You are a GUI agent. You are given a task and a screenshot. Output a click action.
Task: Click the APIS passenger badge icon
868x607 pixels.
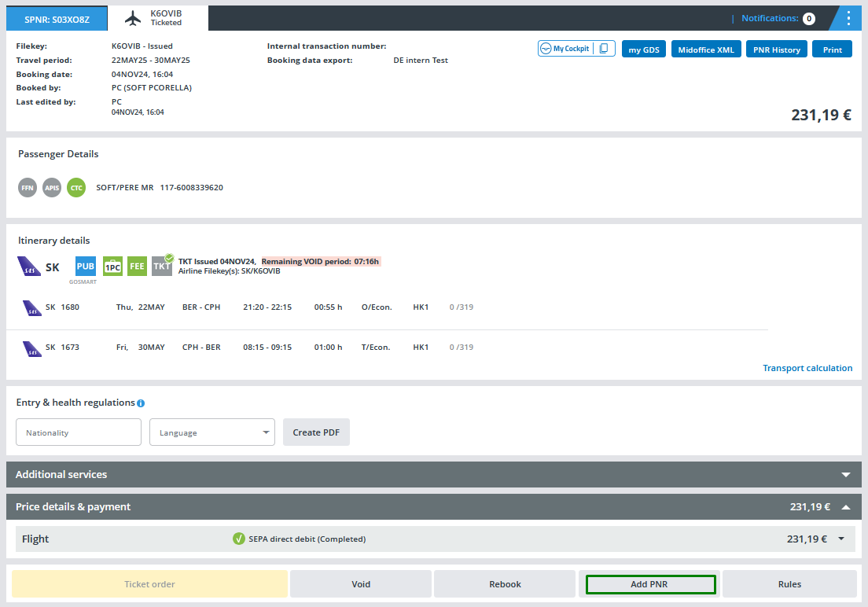[52, 188]
